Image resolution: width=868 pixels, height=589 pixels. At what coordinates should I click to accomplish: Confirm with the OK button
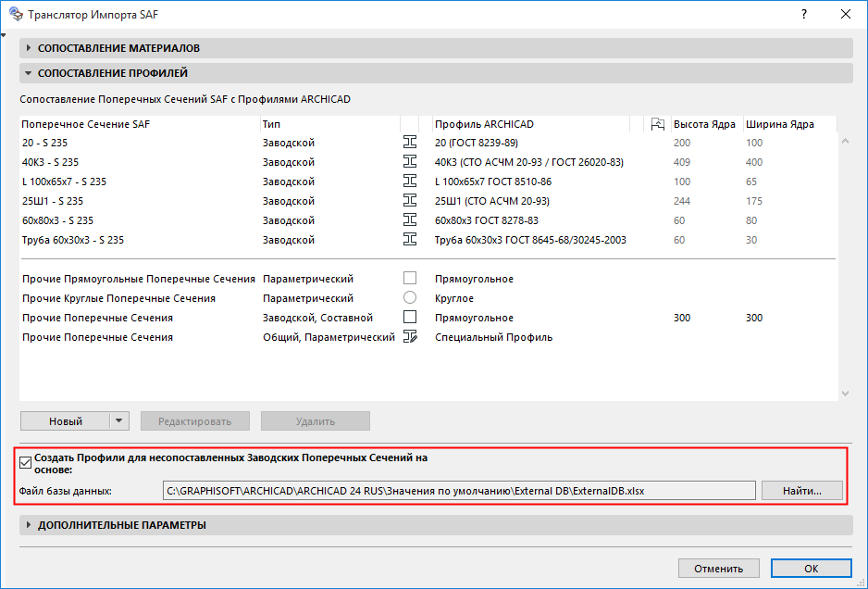click(811, 568)
